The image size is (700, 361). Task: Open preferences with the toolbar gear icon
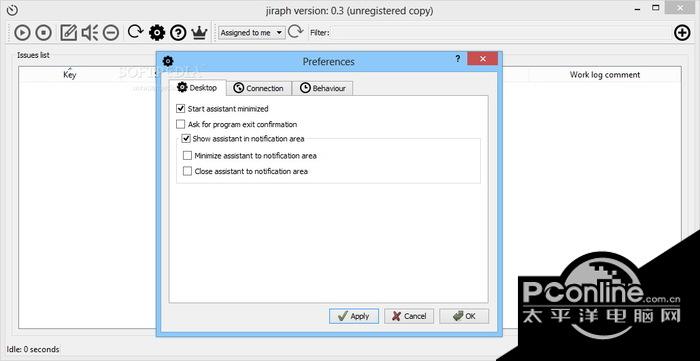click(157, 33)
